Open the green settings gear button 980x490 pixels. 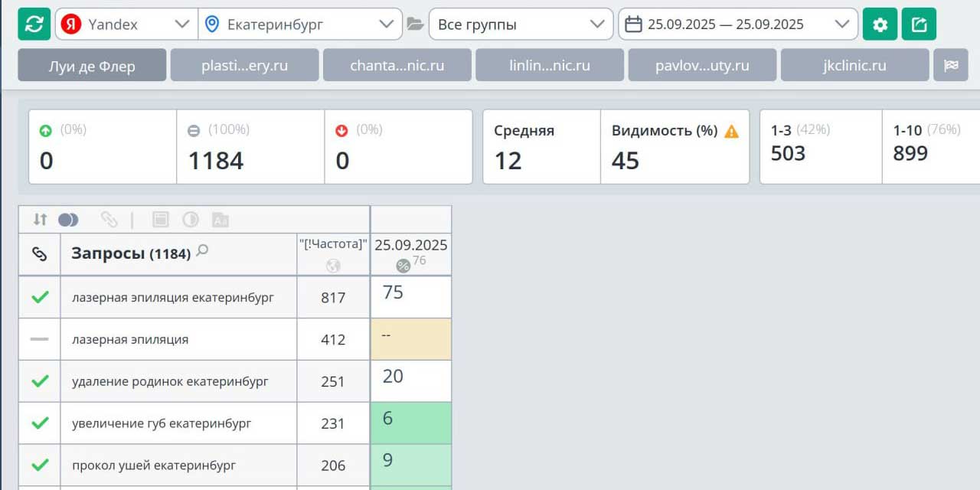(x=880, y=24)
